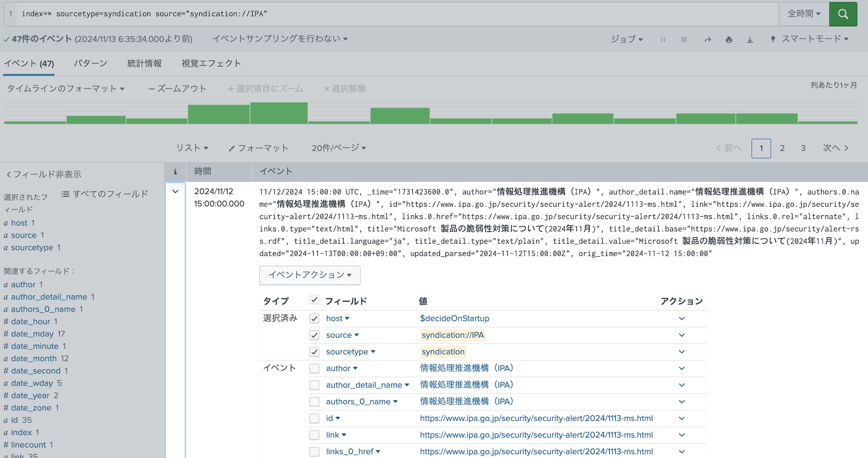The width and height of the screenshot is (868, 458).
Task: Click the share job arrow icon
Action: [x=707, y=39]
